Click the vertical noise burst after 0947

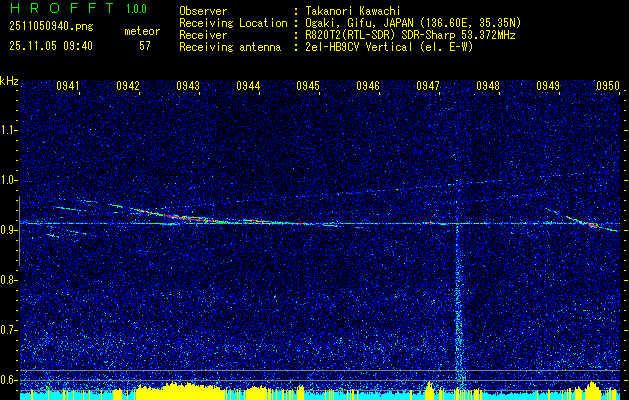[458, 305]
